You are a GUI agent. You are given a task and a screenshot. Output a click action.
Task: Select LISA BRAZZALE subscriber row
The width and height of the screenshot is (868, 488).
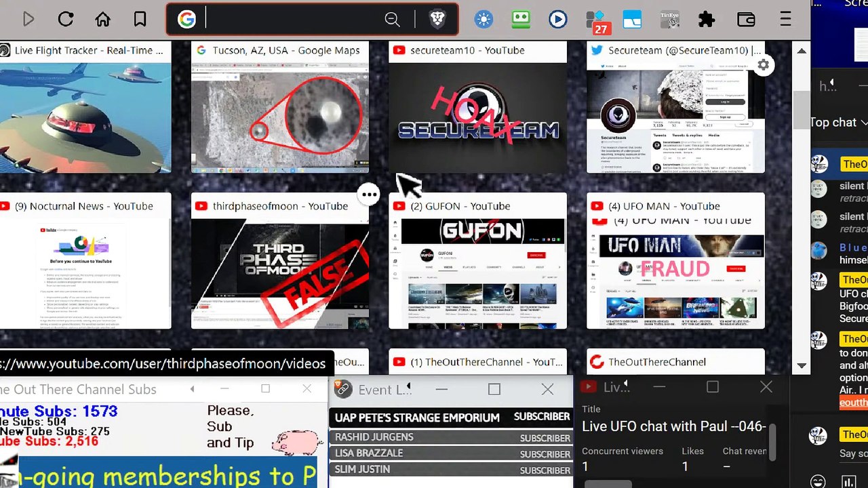[x=452, y=453]
